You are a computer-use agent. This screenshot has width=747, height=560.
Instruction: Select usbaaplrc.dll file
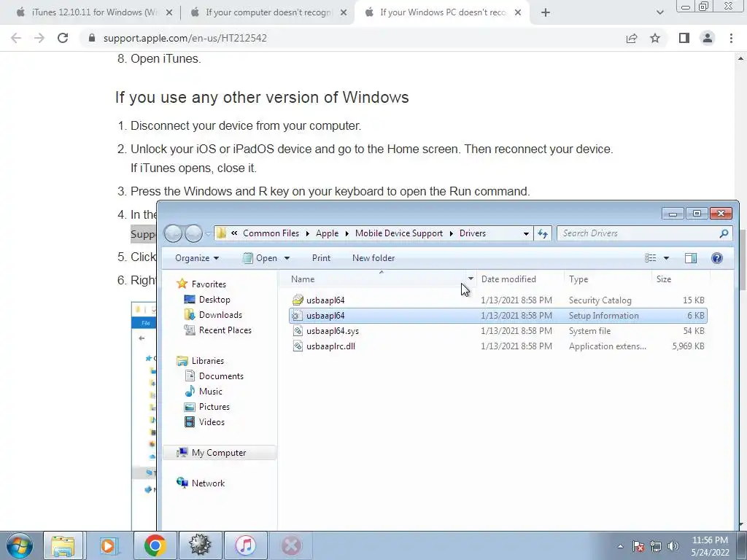click(498, 346)
